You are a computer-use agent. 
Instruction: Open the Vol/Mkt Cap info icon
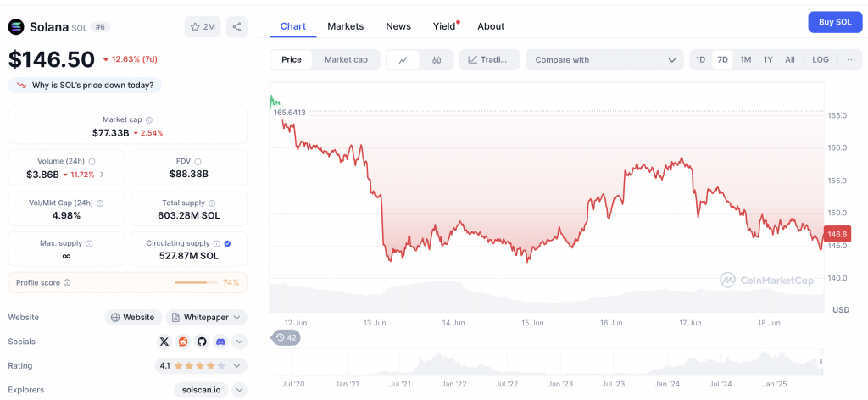[x=100, y=203]
